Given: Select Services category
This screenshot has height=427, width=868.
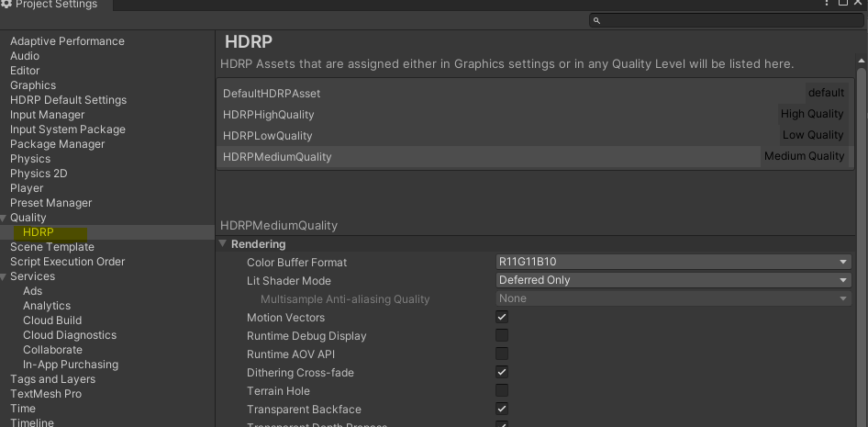Looking at the screenshot, I should pos(32,276).
